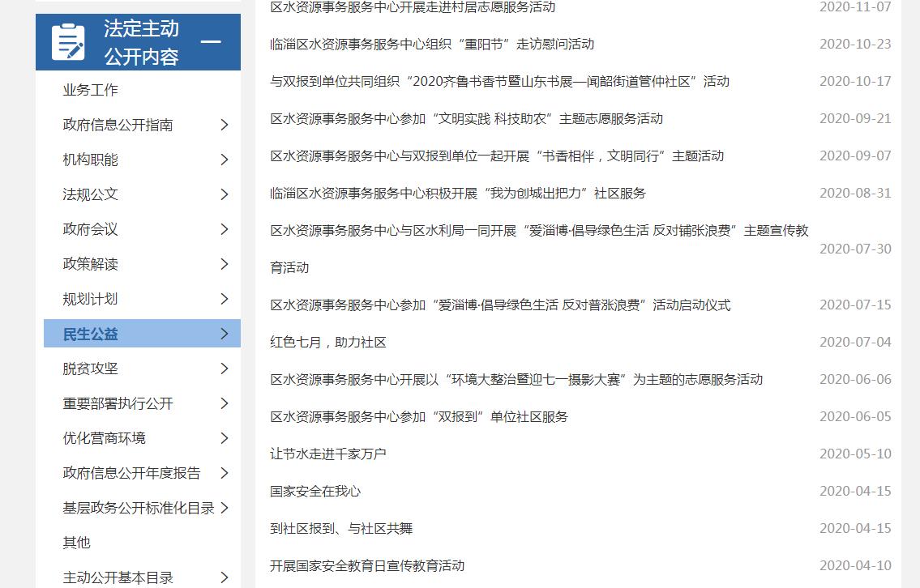Select 其他 in the sidebar
This screenshot has height=588, width=920.
(x=76, y=543)
